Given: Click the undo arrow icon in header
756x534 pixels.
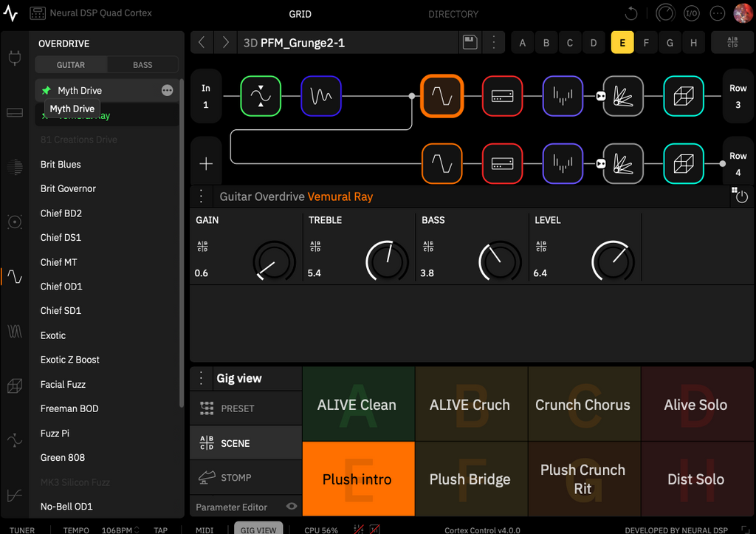Looking at the screenshot, I should coord(631,13).
